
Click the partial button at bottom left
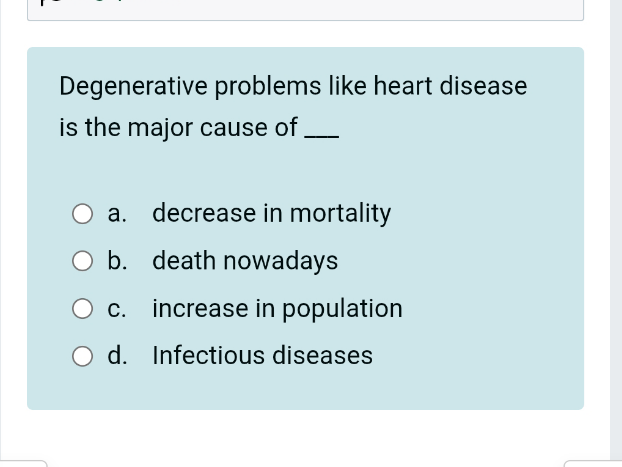[x=24, y=463]
